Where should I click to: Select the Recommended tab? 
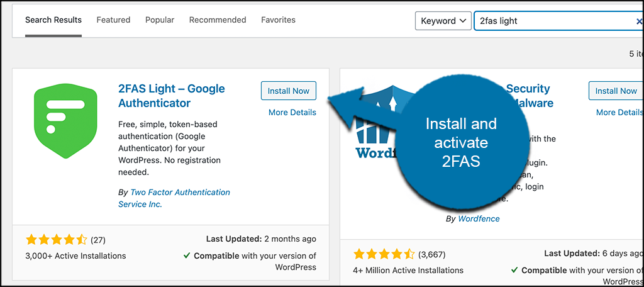click(x=218, y=20)
